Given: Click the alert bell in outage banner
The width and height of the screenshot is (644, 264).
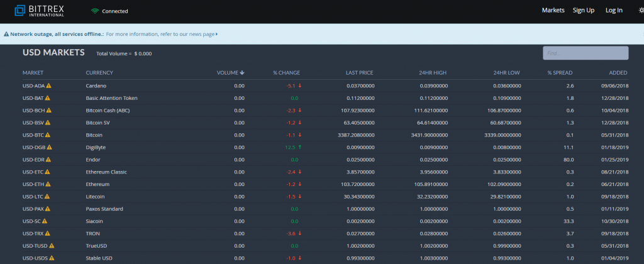Looking at the screenshot, I should 6,34.
